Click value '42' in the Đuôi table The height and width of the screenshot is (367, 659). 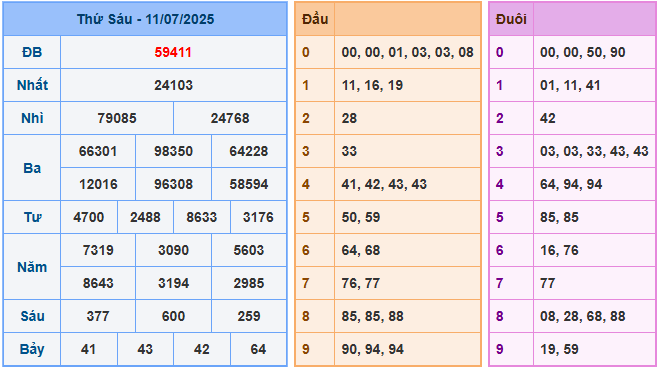548,118
